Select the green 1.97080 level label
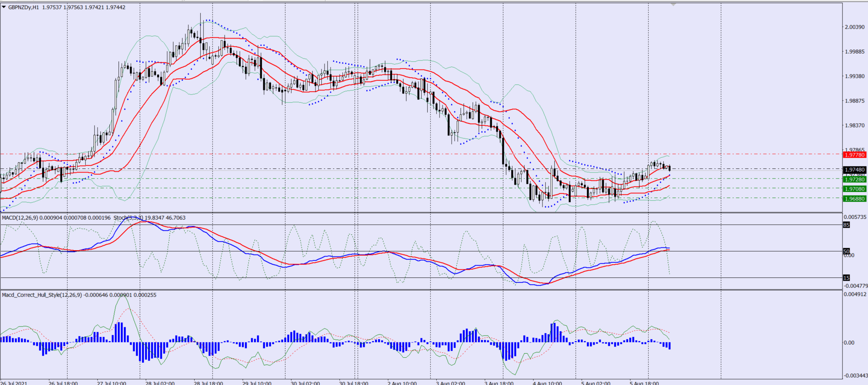Viewport: 868px width, 385px height. (x=855, y=189)
